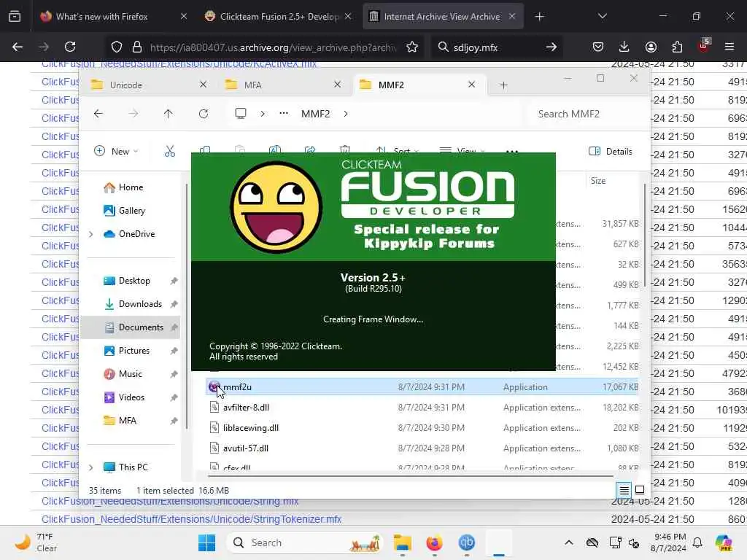747x560 pixels.
Task: Show hidden system tray icons
Action: (x=569, y=542)
